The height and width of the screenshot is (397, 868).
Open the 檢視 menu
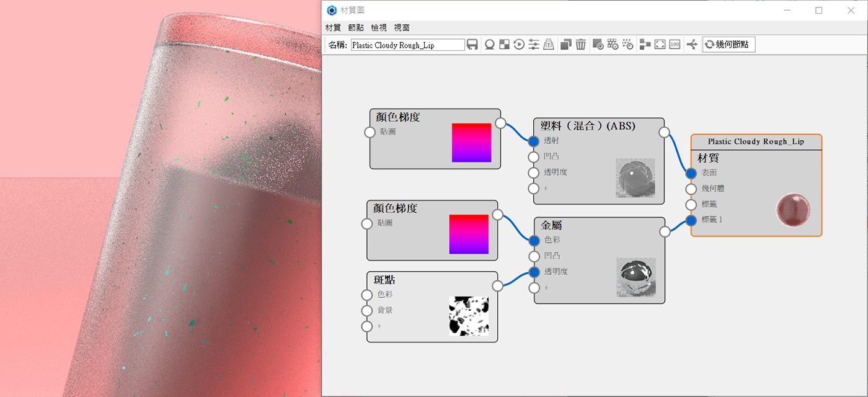[379, 28]
